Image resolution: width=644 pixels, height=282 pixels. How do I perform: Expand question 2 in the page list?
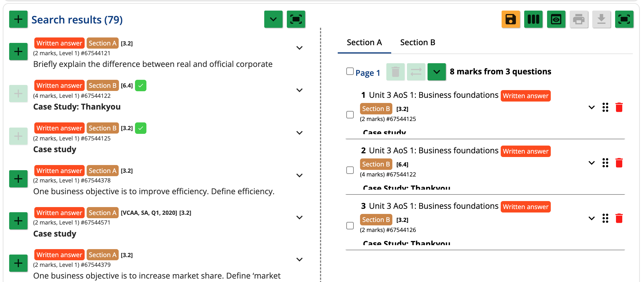point(592,163)
